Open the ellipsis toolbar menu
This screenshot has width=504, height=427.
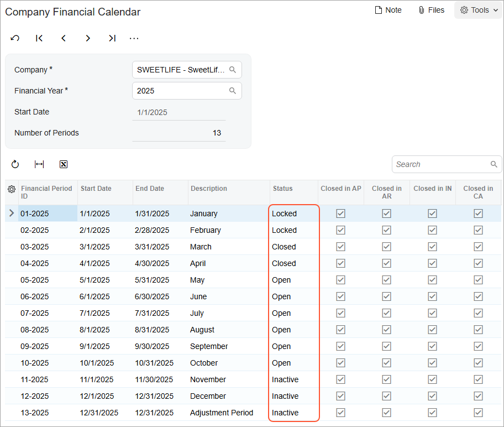pyautogui.click(x=134, y=38)
